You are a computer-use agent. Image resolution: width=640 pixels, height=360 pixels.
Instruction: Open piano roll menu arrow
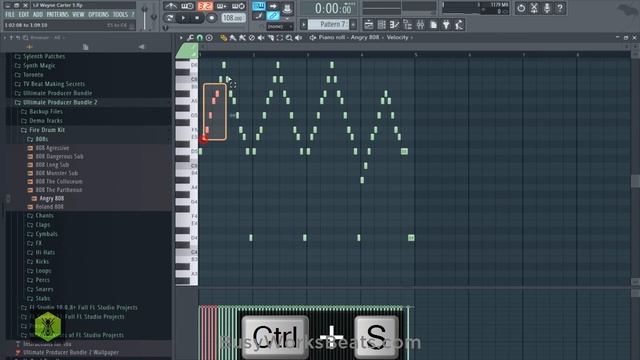(x=181, y=38)
